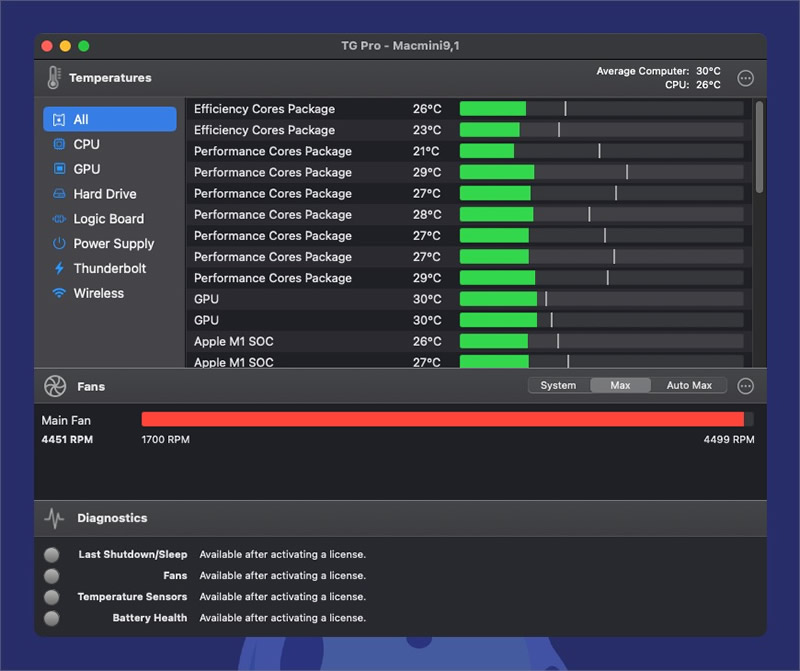Viewport: 800px width, 671px height.
Task: Open the Fans more options menu
Action: point(745,386)
